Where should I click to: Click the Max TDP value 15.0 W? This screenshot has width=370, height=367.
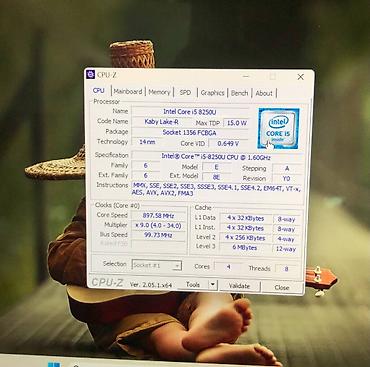coord(237,123)
